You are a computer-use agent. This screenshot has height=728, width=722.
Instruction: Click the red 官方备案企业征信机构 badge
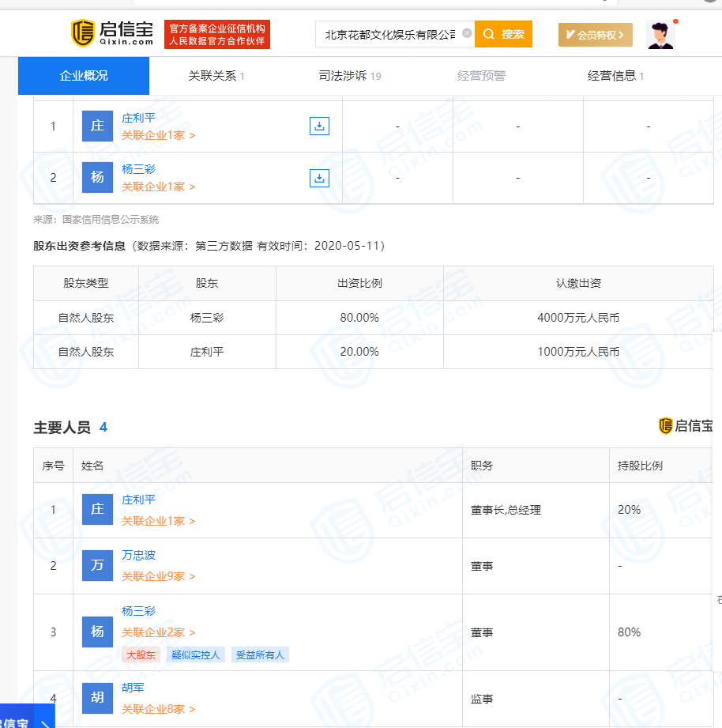217,34
